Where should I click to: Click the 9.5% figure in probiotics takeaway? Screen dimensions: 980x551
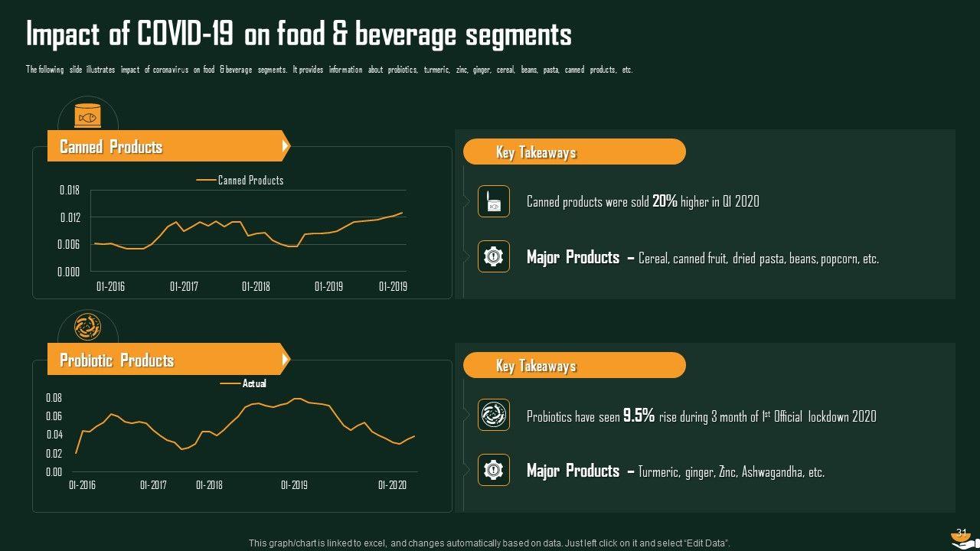click(639, 416)
